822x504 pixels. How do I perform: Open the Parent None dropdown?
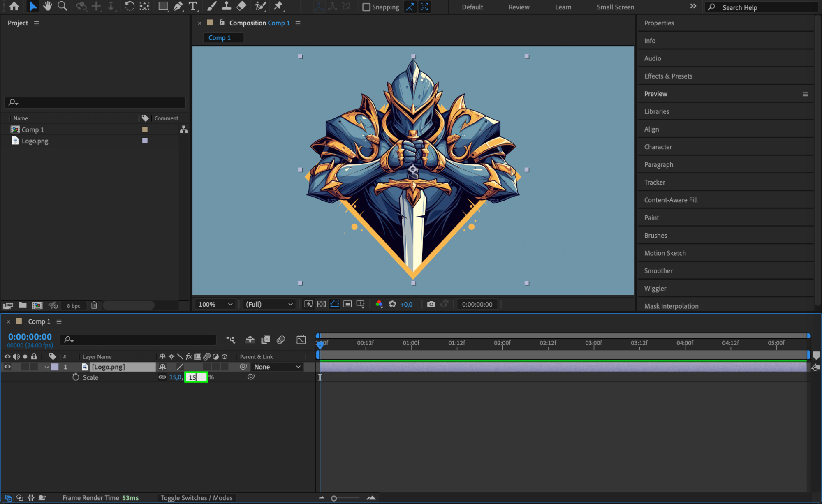(277, 367)
